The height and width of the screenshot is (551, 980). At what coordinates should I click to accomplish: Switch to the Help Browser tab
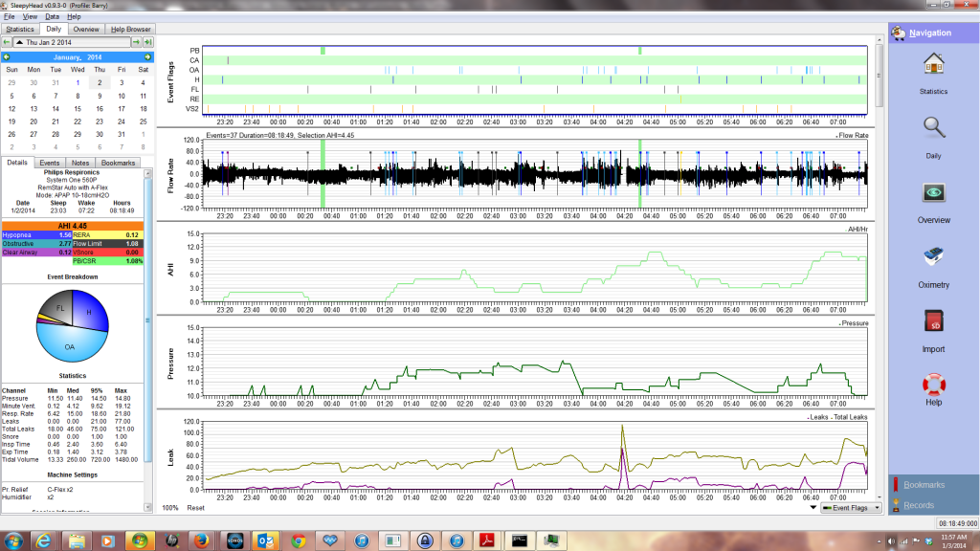(130, 30)
